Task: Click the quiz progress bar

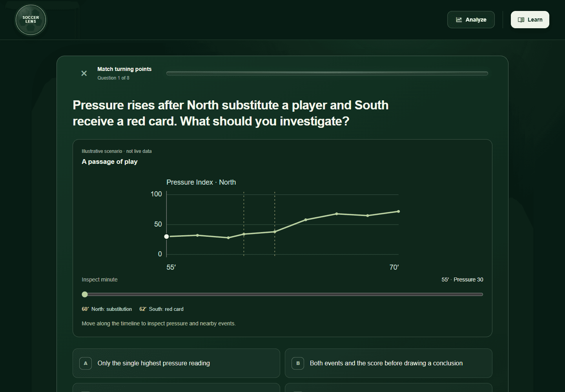Action: point(327,73)
